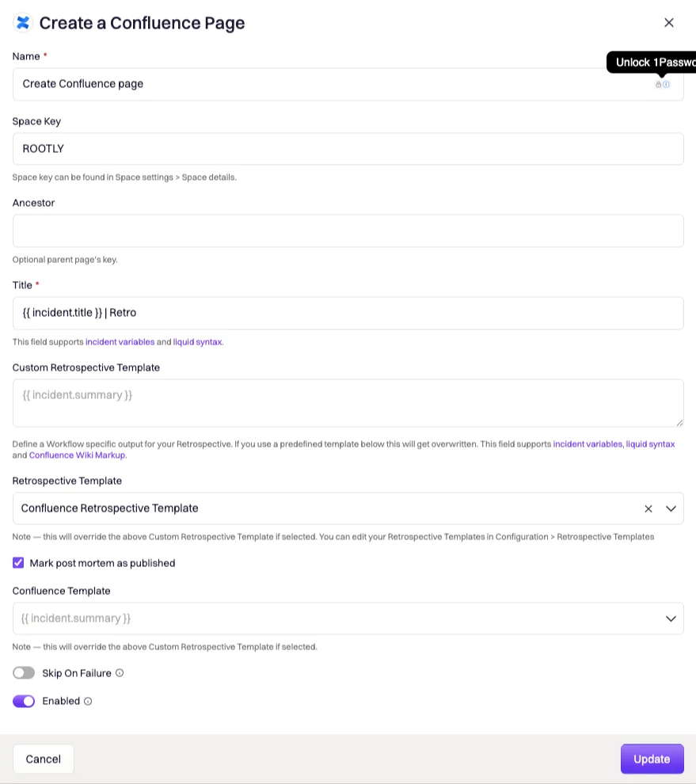Open incident variables link under Title field
This screenshot has height=784, width=696.
point(120,342)
